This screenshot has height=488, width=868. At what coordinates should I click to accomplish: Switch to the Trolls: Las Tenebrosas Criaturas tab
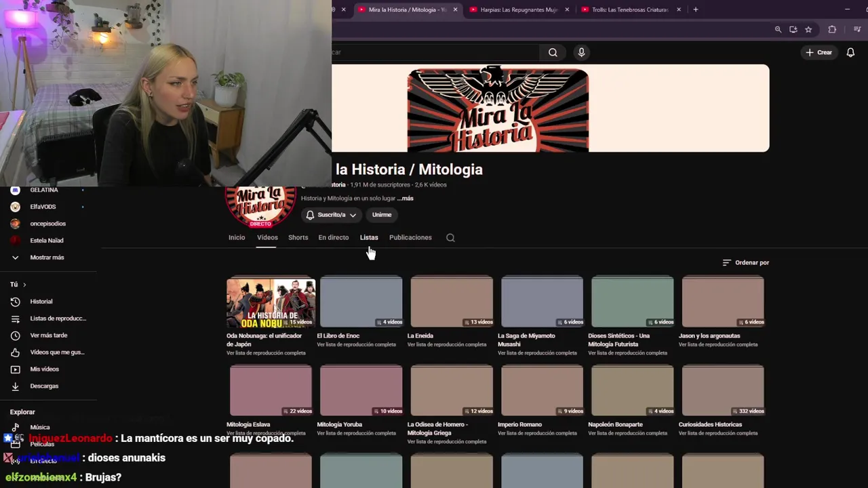(630, 9)
